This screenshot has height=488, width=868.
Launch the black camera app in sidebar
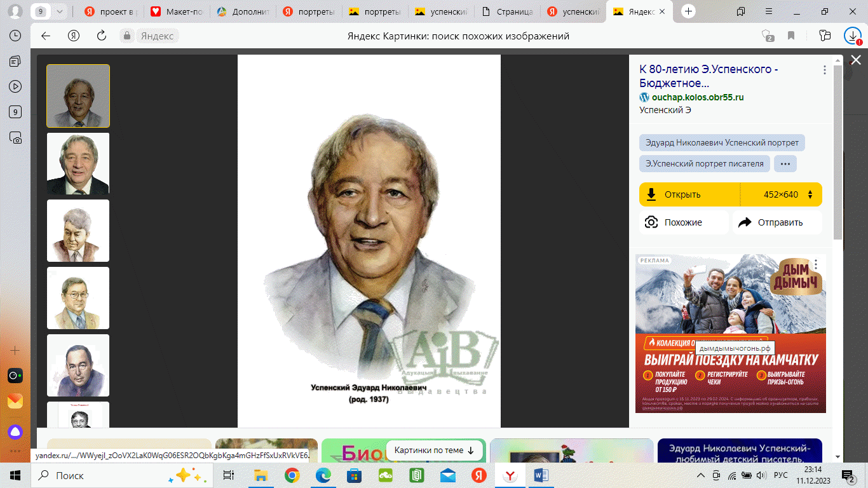point(15,376)
